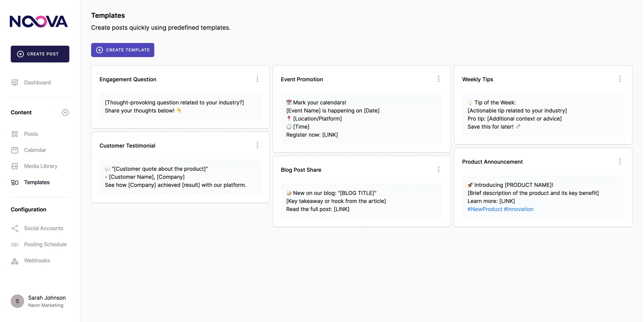This screenshot has width=644, height=322.
Task: Click the Dashboard presentation icon in sidebar
Action: tap(15, 83)
